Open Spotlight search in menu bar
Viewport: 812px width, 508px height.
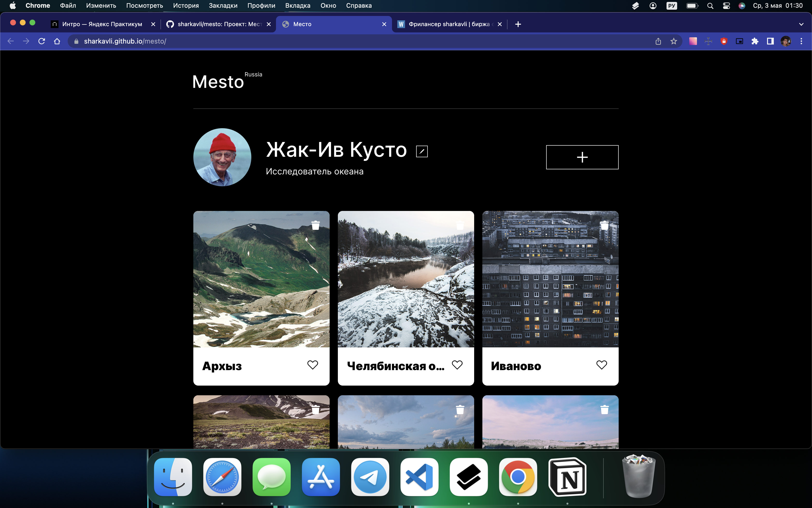coord(710,6)
